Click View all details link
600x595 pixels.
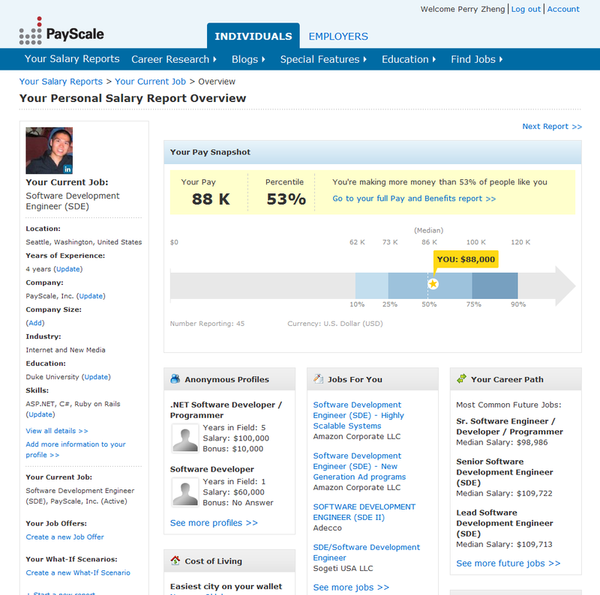[57, 430]
